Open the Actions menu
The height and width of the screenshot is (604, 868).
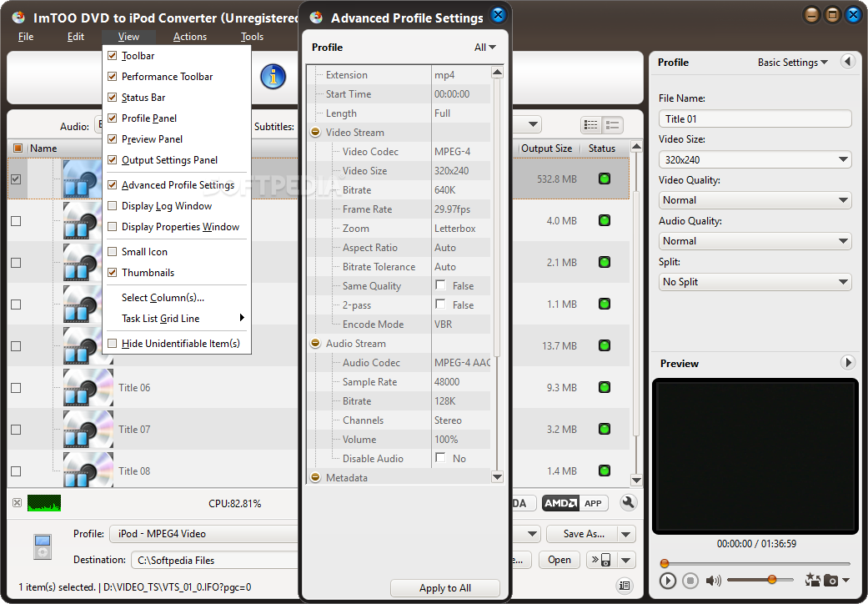[x=190, y=37]
